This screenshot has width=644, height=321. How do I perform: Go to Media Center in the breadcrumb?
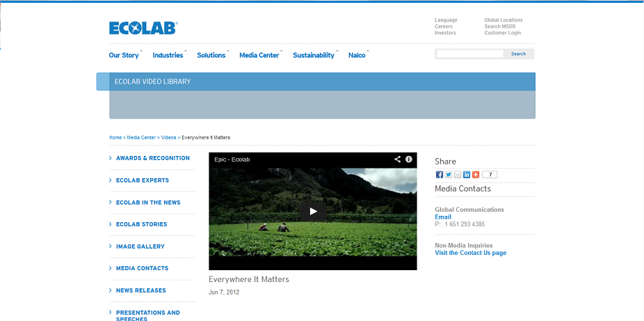pyautogui.click(x=141, y=138)
